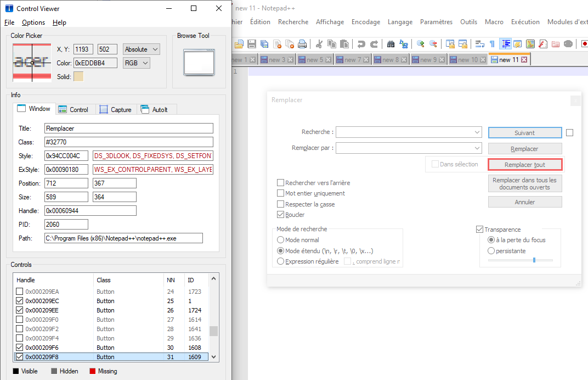This screenshot has width=588, height=380.
Task: Click the Save icon in Notepad++ toolbar
Action: point(252,44)
